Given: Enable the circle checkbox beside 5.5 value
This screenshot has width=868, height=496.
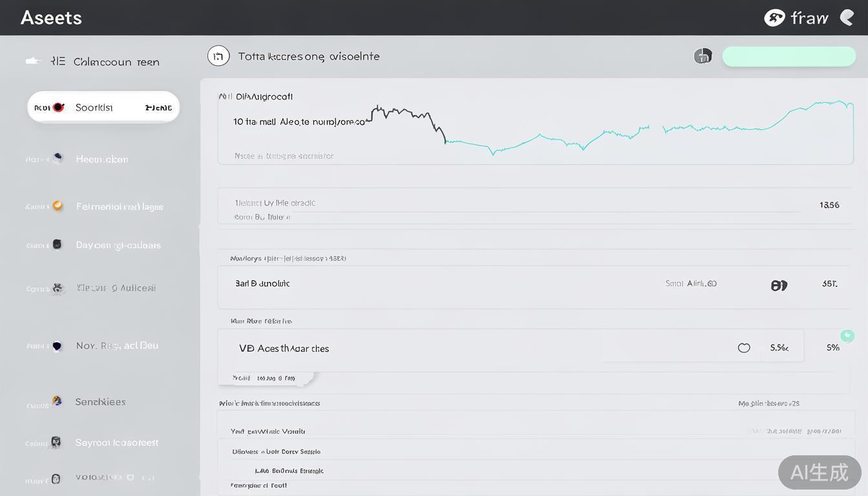Looking at the screenshot, I should pyautogui.click(x=744, y=347).
